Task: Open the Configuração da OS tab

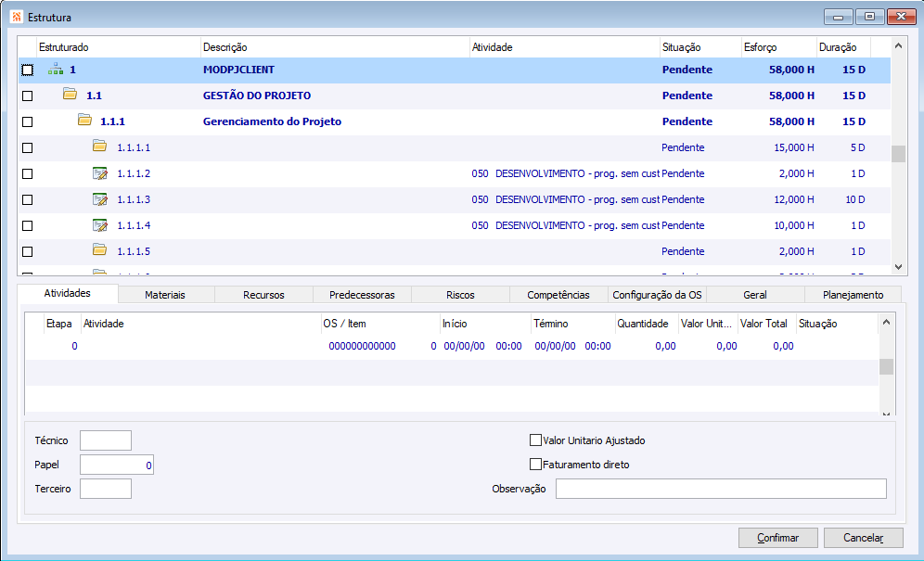Action: [x=657, y=295]
